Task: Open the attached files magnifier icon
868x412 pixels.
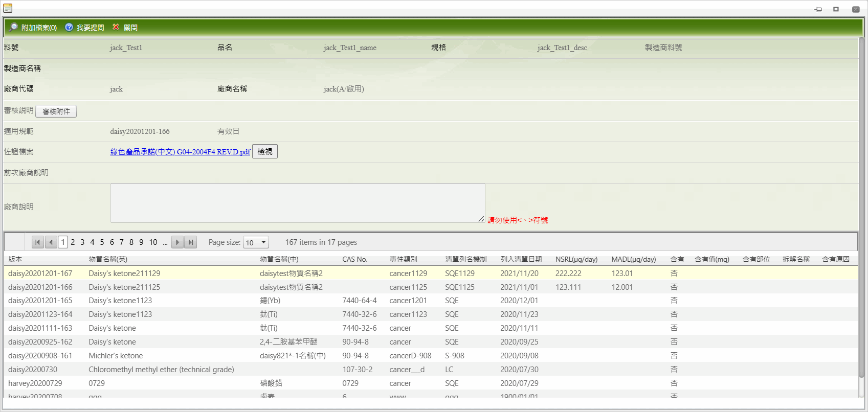Action: click(x=13, y=27)
